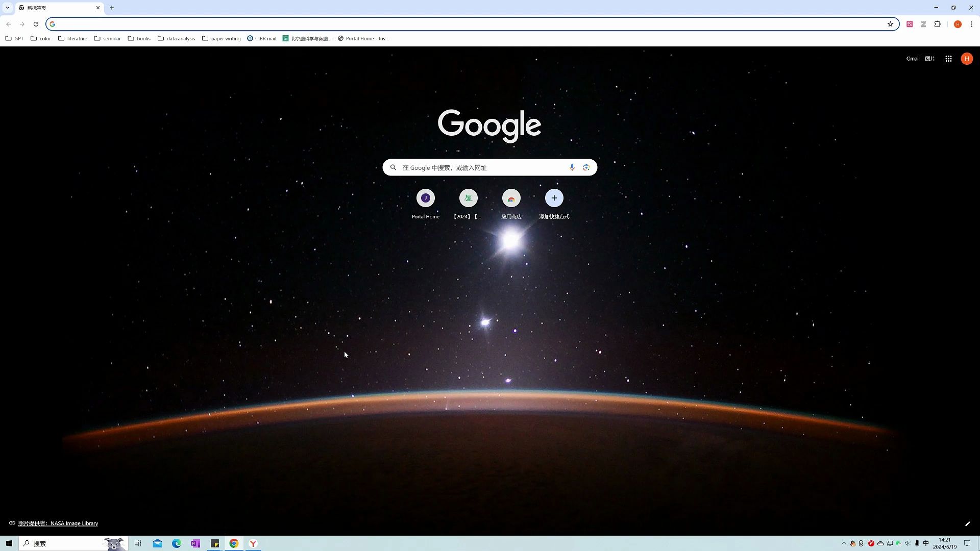Click the red V tray icon
Viewport: 980px width, 551px height.
pyautogui.click(x=871, y=543)
